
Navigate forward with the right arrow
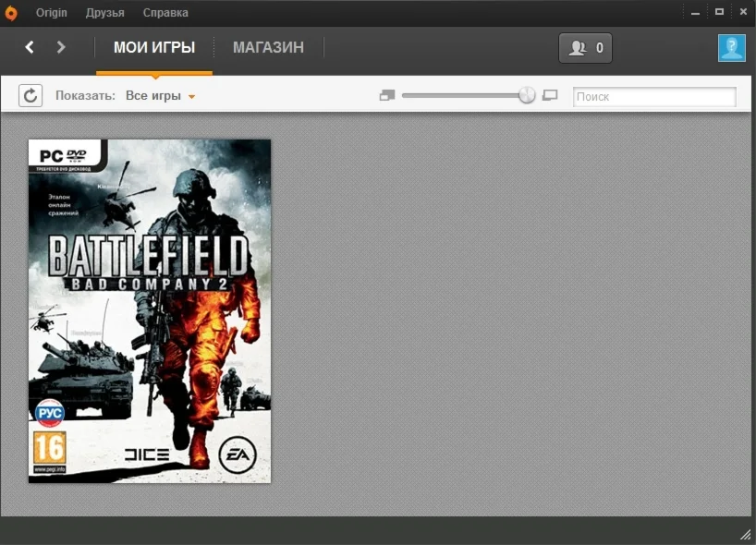(x=61, y=46)
